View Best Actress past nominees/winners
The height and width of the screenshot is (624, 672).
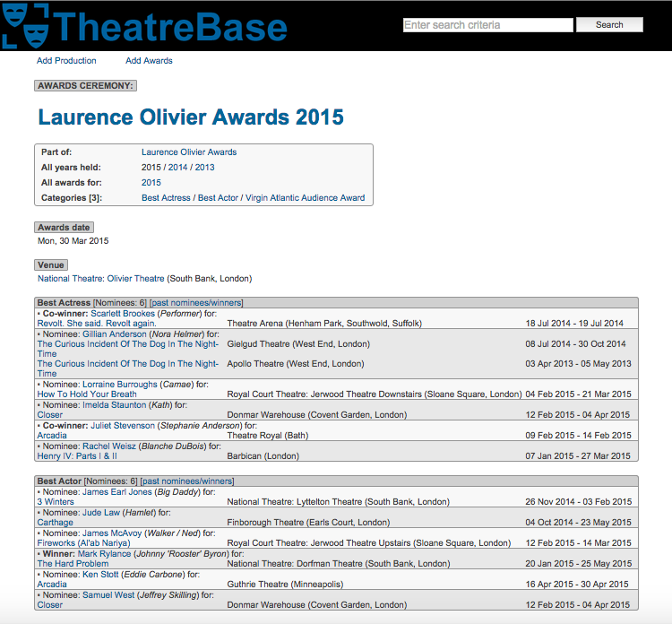click(196, 303)
